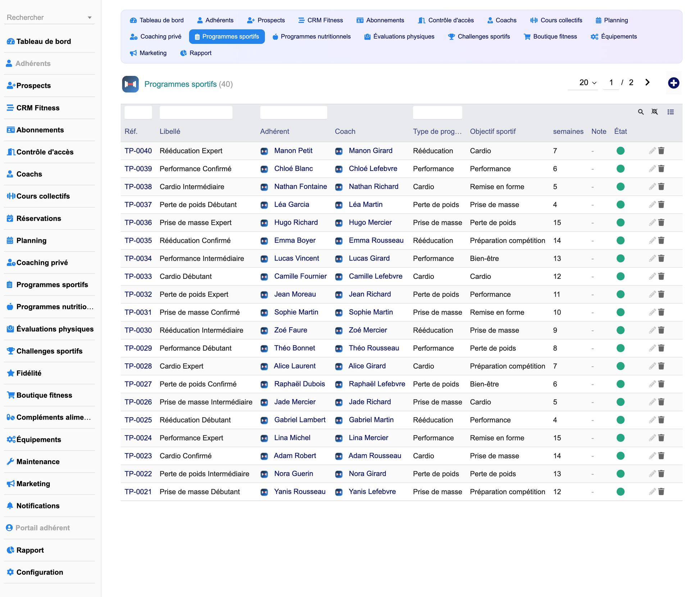The height and width of the screenshot is (597, 700).
Task: Click the search magnifier icon in table header
Action: [x=641, y=112]
